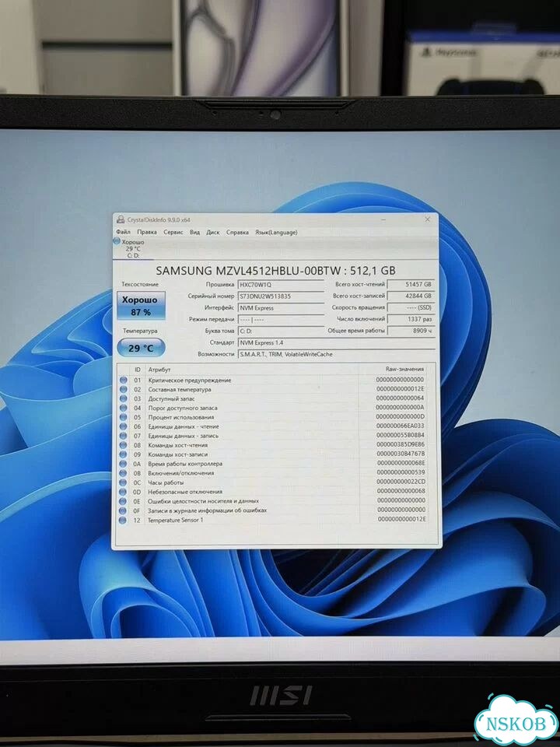Click the Стандарт field NVM Express 1.4
This screenshot has width=560, height=747.
point(336,342)
